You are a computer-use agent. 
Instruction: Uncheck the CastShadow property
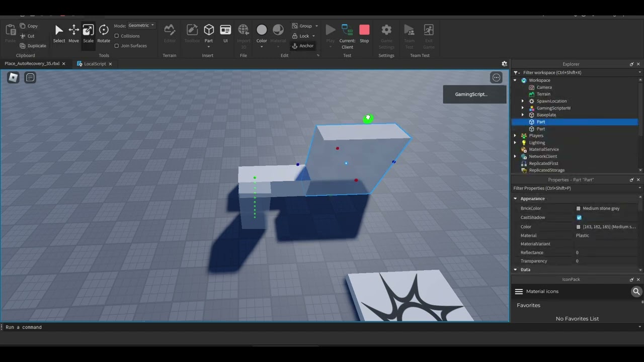pyautogui.click(x=579, y=218)
